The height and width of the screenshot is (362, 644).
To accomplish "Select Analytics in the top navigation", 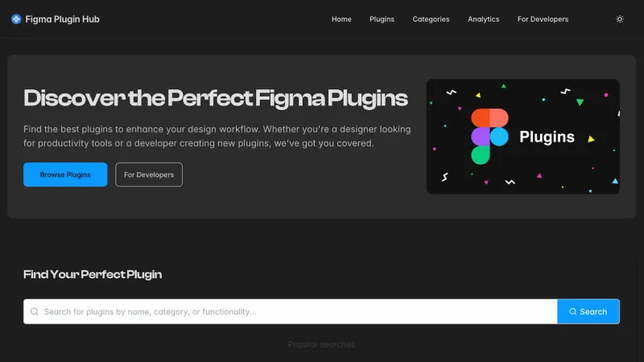I will pos(483,19).
